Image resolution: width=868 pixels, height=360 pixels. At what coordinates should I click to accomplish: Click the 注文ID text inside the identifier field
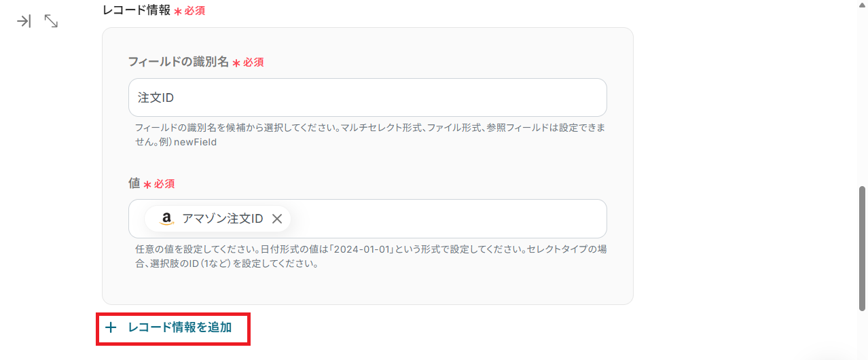(x=156, y=98)
